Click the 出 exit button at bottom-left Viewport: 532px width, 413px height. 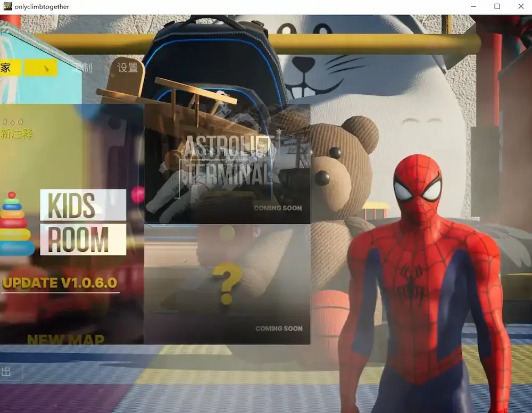click(7, 371)
